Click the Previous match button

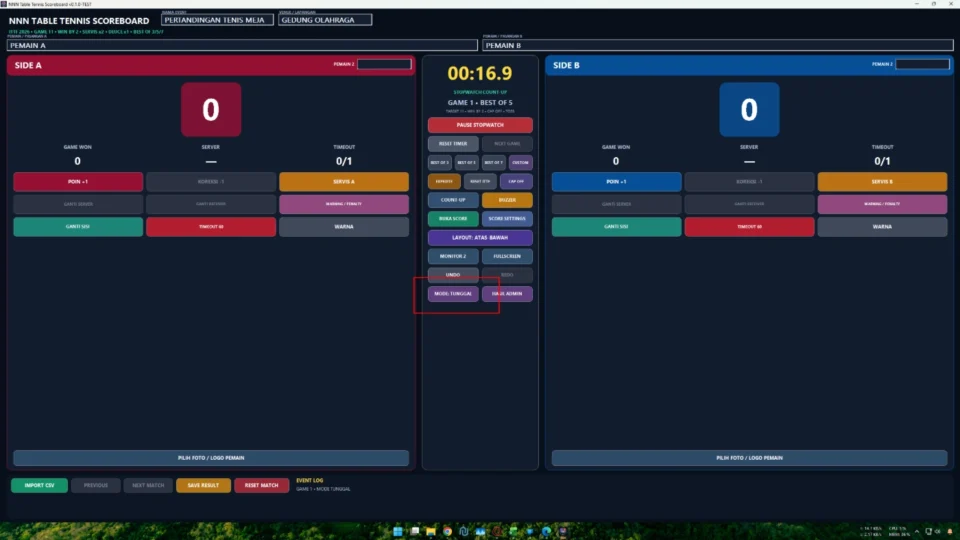click(96, 486)
